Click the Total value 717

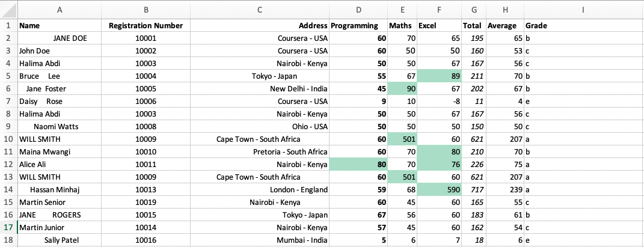[x=474, y=189]
